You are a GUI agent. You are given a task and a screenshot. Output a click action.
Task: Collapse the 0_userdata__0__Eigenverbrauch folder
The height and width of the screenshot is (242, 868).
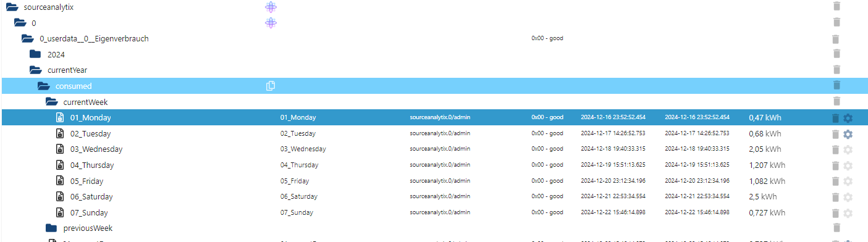(x=27, y=39)
